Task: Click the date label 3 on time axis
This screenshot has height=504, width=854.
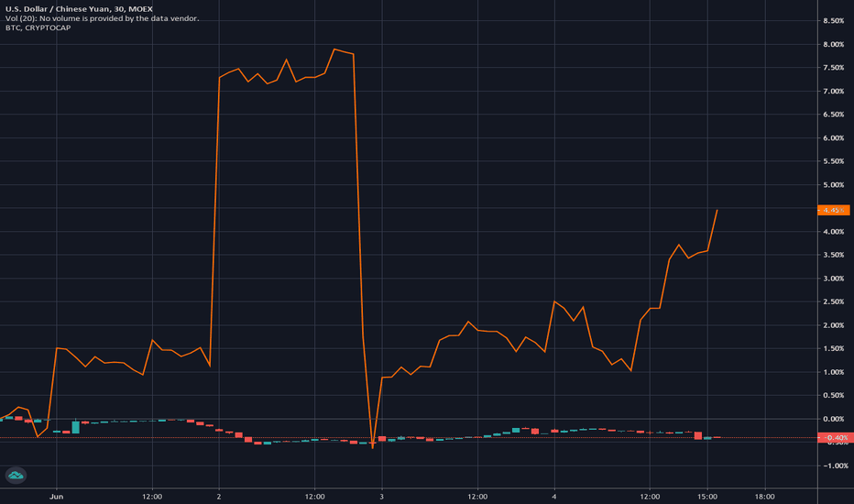Action: pos(382,497)
